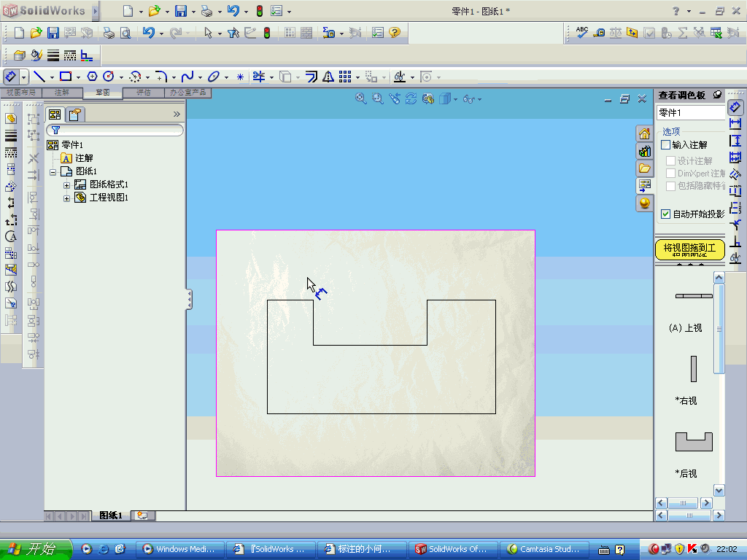Open the Rectangle tool dropdown arrow

[x=78, y=77]
